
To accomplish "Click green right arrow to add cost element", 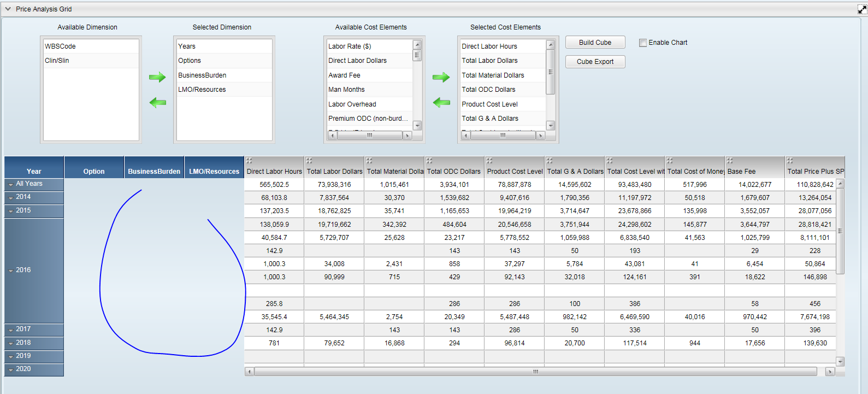I will coord(441,77).
